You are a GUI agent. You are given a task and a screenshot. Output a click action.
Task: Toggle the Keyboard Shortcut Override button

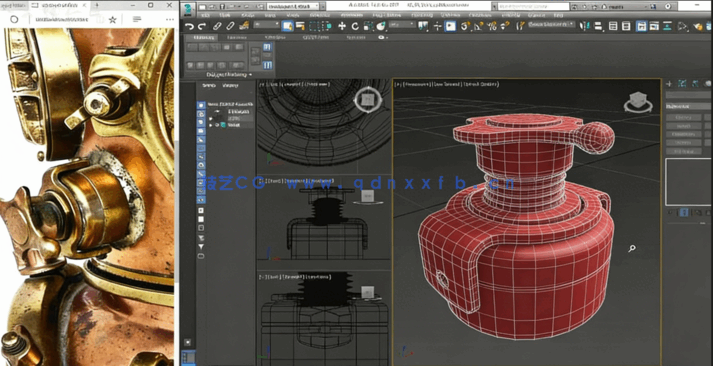pos(450,26)
